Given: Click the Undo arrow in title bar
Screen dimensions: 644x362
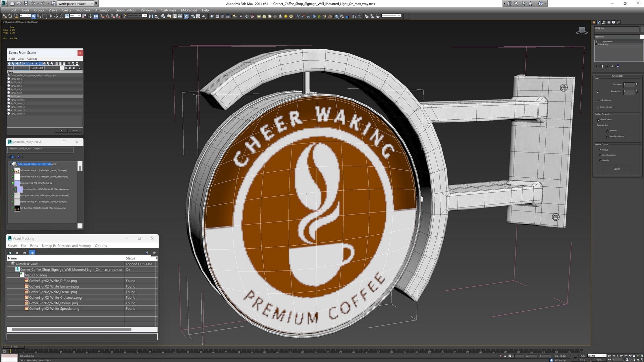Looking at the screenshot, I should pos(33,3).
